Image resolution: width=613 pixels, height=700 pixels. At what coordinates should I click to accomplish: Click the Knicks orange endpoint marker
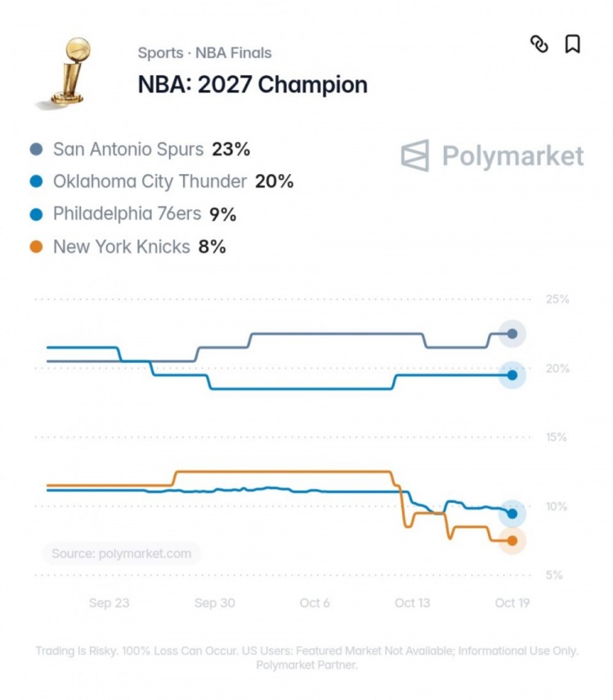[x=512, y=541]
